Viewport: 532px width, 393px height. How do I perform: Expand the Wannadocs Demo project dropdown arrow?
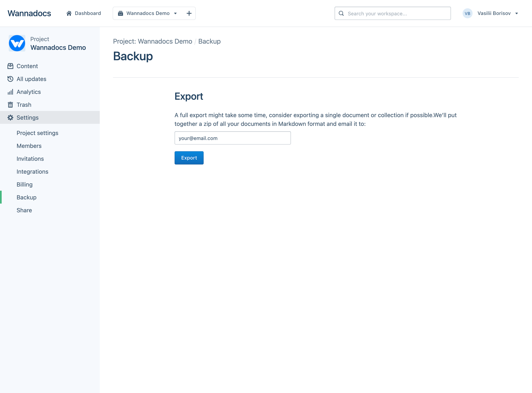[x=175, y=13]
